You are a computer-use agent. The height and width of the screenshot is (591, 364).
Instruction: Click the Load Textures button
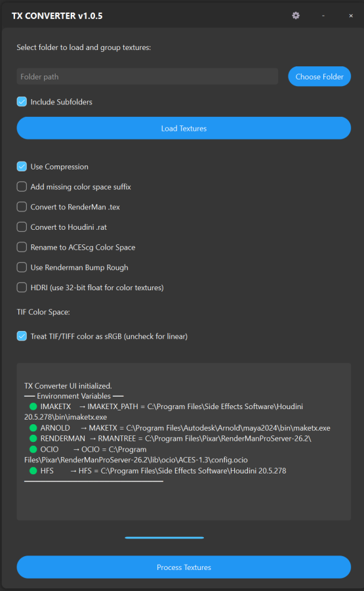pos(184,128)
